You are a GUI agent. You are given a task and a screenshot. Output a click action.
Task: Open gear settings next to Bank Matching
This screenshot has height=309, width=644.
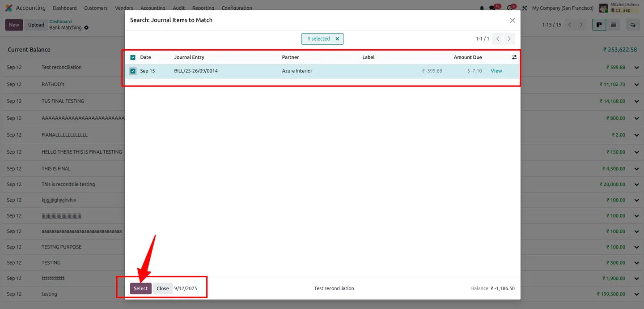tap(86, 28)
